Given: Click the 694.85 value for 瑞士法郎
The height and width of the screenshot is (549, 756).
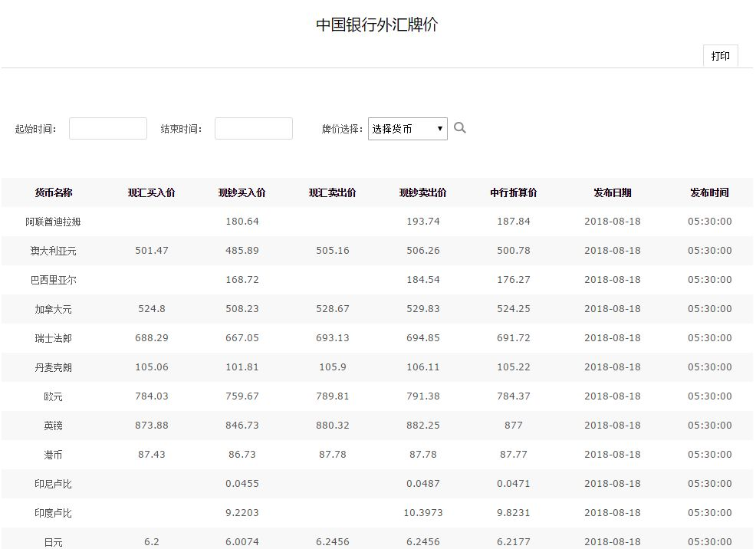Looking at the screenshot, I should pos(422,338).
